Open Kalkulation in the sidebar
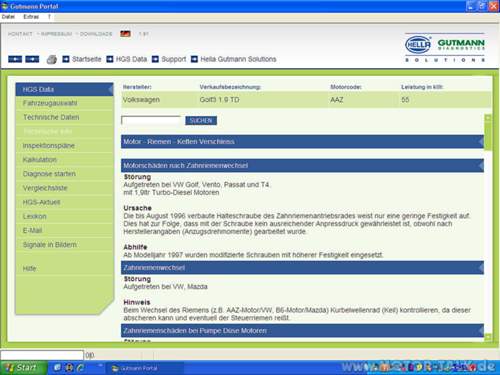500x375 pixels. [x=64, y=160]
